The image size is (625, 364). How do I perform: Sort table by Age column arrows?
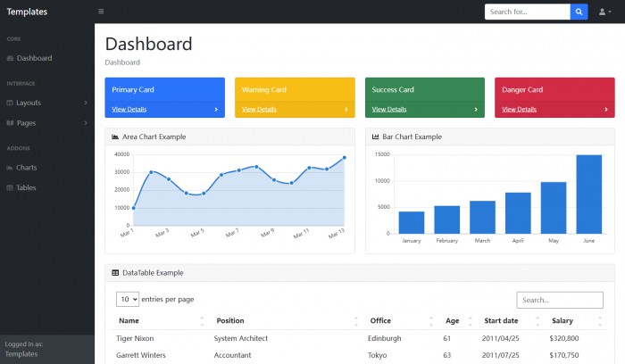[x=470, y=321]
